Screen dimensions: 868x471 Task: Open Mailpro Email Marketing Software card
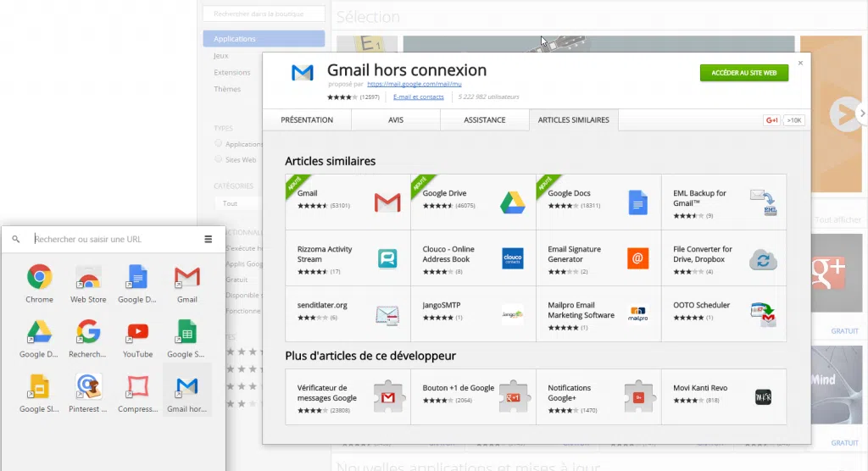(598, 313)
